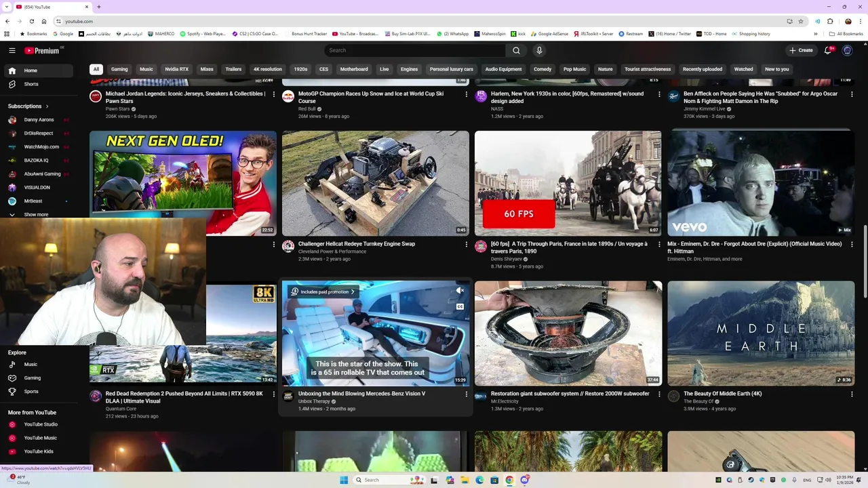Start voice search with the microphone
The width and height of the screenshot is (868, 488).
pos(539,50)
